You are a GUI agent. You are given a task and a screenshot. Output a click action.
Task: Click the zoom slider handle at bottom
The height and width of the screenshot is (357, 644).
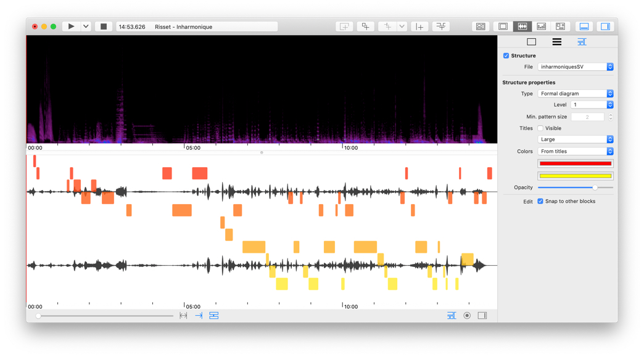[38, 316]
